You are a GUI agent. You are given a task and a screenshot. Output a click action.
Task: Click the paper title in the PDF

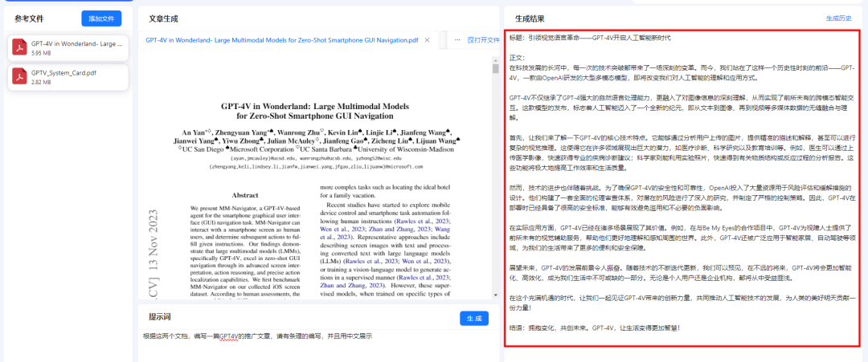[315, 111]
